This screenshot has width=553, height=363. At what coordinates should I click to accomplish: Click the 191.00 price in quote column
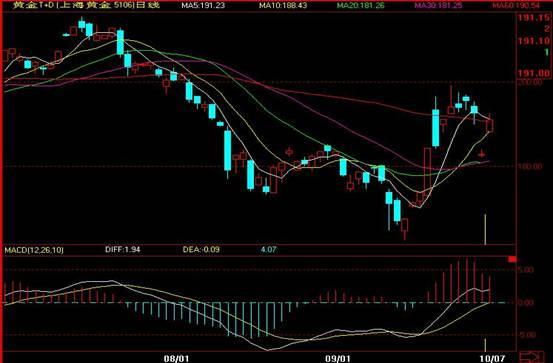pyautogui.click(x=534, y=73)
